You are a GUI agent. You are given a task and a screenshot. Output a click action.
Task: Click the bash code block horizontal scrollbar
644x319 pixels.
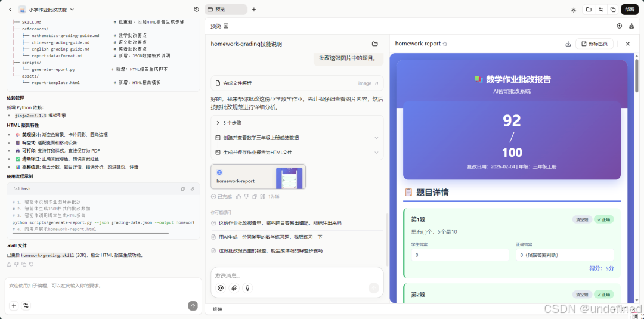(x=90, y=233)
